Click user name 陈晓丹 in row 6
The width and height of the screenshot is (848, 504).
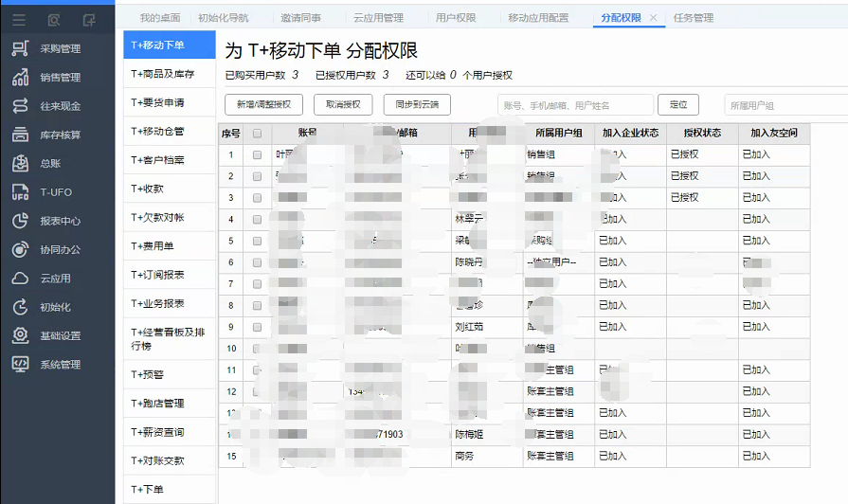[469, 262]
